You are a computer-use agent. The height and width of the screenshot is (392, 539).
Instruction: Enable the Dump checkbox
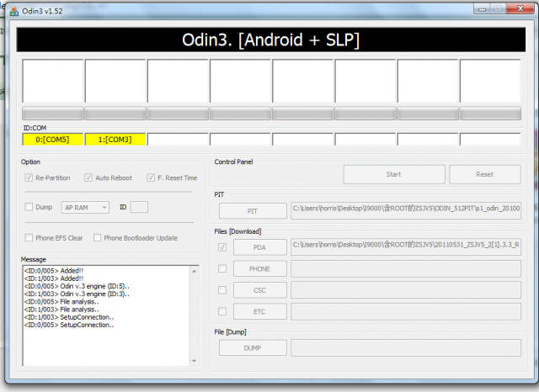coord(29,207)
